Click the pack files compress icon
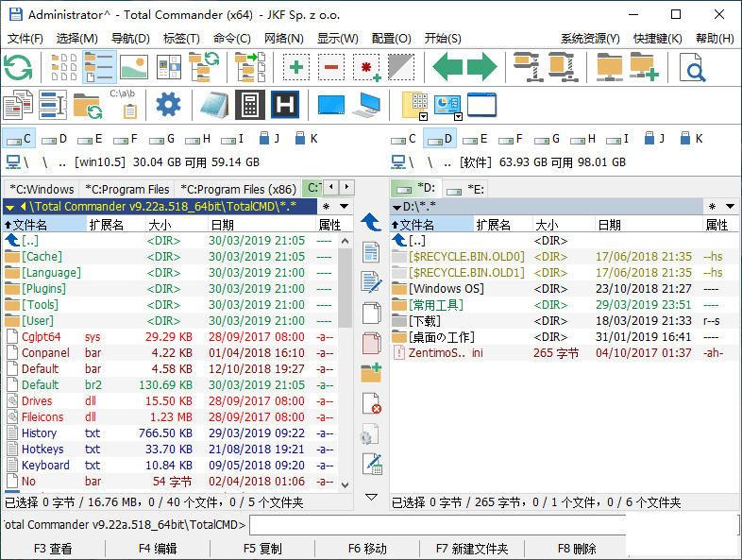The image size is (742, 560). tap(528, 68)
